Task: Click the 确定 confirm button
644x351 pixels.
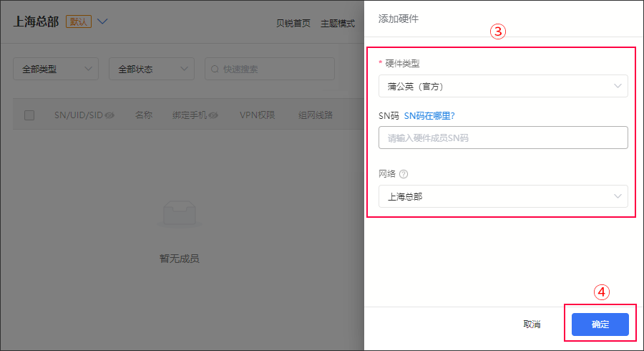Action: [600, 324]
